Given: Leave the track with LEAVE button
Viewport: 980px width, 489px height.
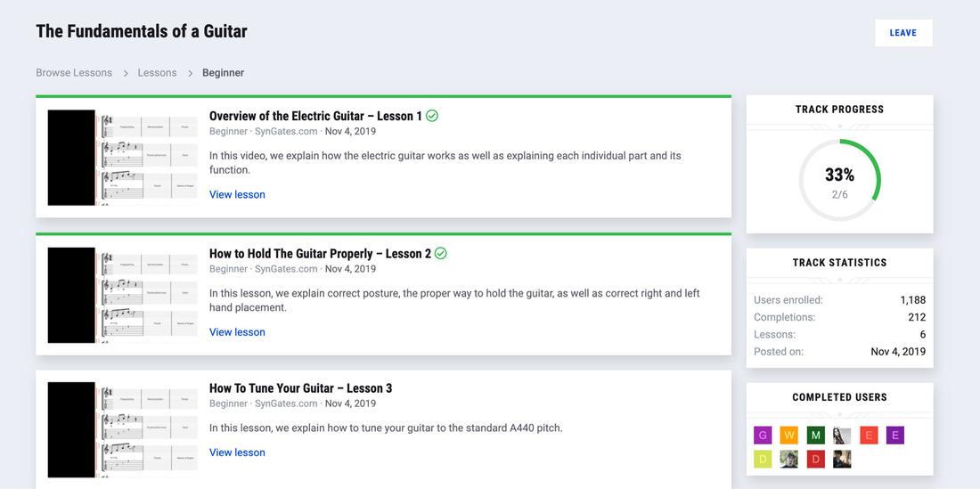Looking at the screenshot, I should click(903, 33).
